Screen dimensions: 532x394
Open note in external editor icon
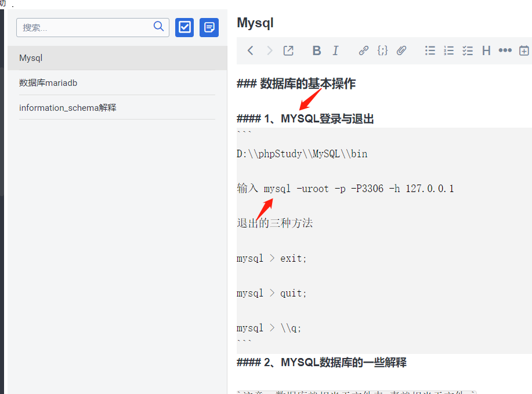(x=288, y=50)
